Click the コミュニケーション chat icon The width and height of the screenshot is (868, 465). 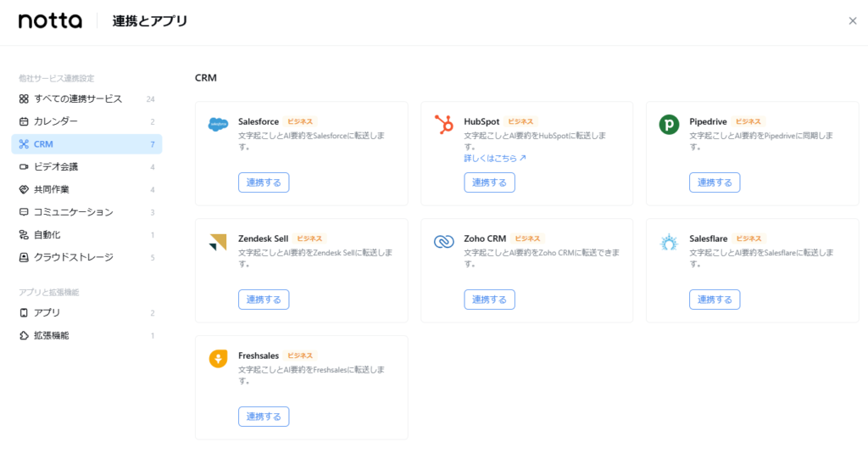[x=24, y=212]
